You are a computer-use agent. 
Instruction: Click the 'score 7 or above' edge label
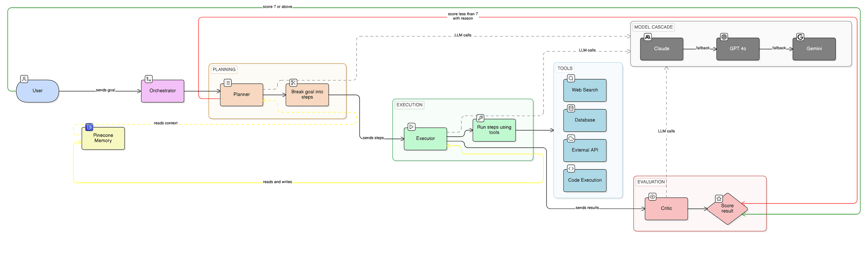click(x=278, y=7)
